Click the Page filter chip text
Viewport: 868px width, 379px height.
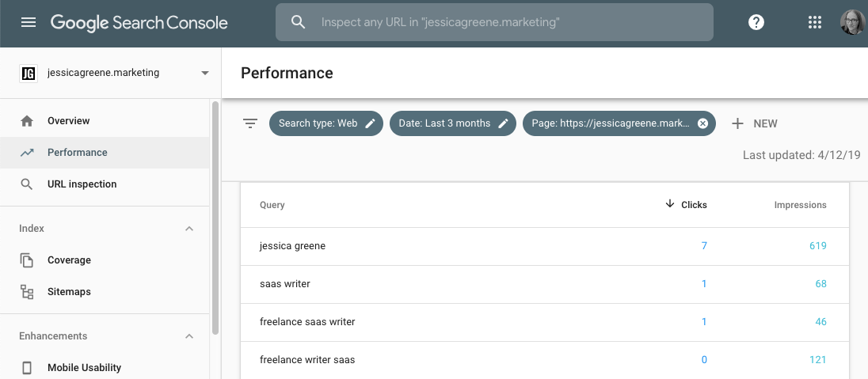(611, 123)
